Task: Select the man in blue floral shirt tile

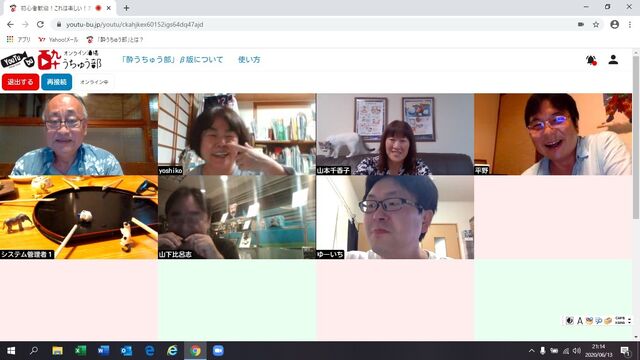Action: (x=79, y=134)
